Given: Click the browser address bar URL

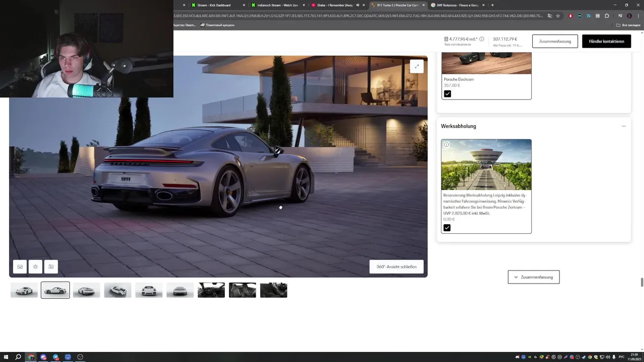Looking at the screenshot, I should click(357, 16).
